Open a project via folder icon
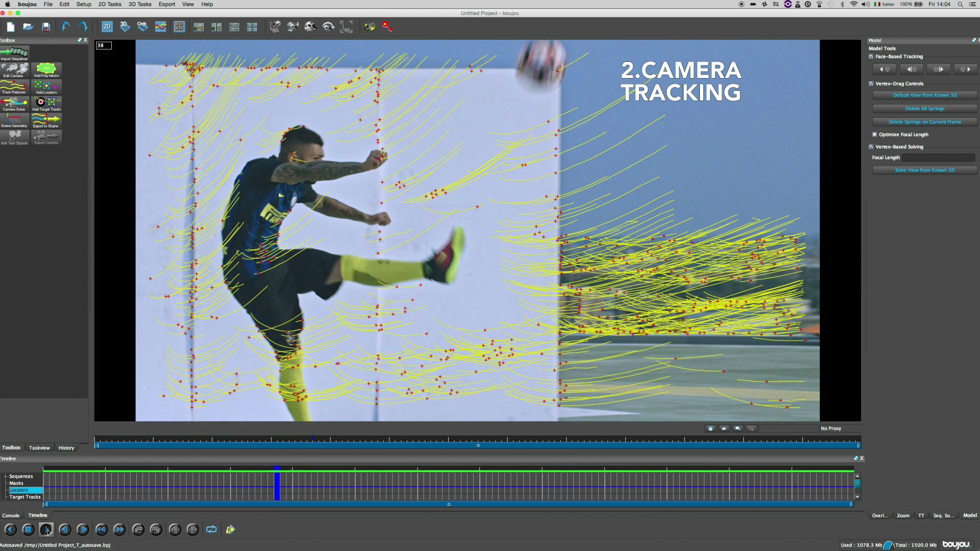This screenshot has width=980, height=551. click(x=28, y=27)
